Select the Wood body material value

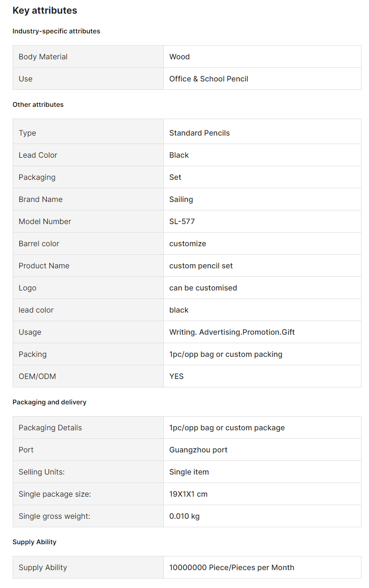(179, 56)
